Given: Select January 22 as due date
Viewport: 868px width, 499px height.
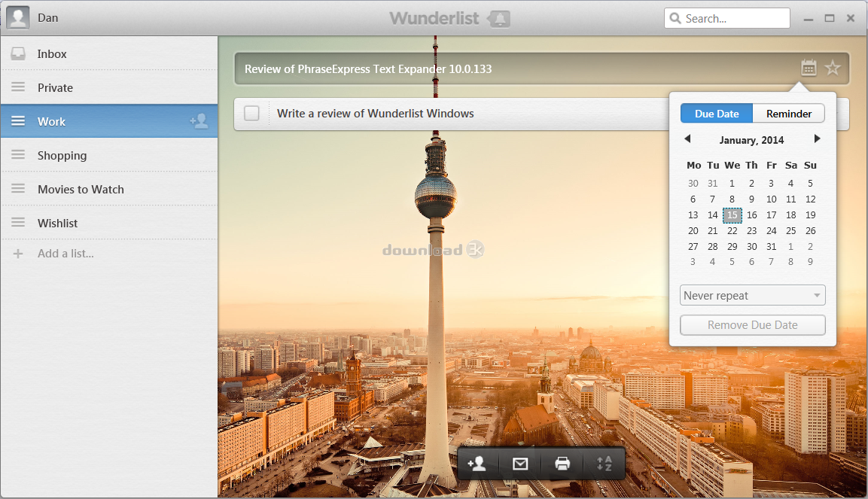Looking at the screenshot, I should 732,231.
